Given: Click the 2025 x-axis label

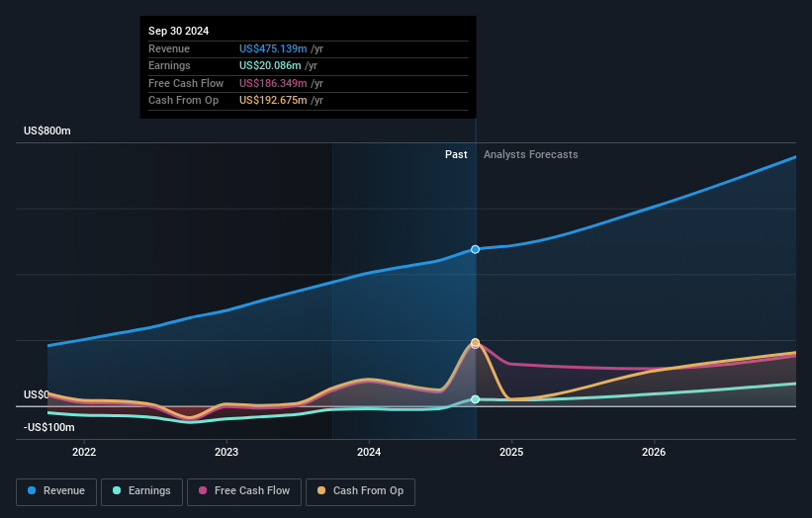Looking at the screenshot, I should pos(511,453).
